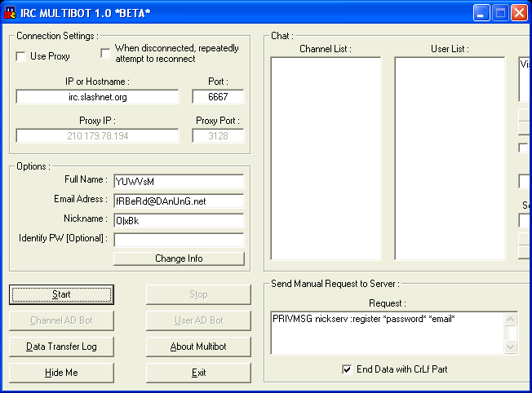Image resolution: width=532 pixels, height=393 pixels.
Task: Click the Nickname text field
Action: tap(178, 220)
